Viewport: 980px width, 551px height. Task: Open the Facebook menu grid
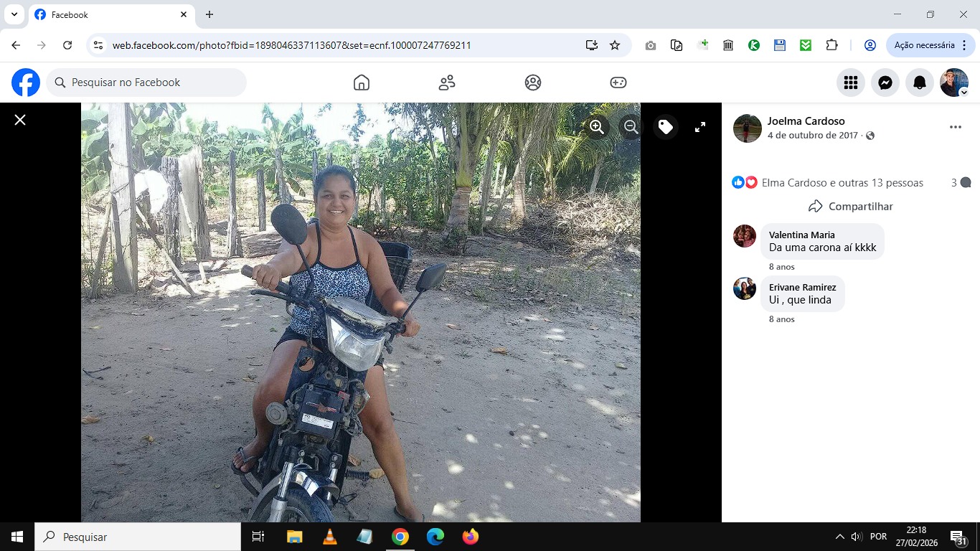coord(851,83)
